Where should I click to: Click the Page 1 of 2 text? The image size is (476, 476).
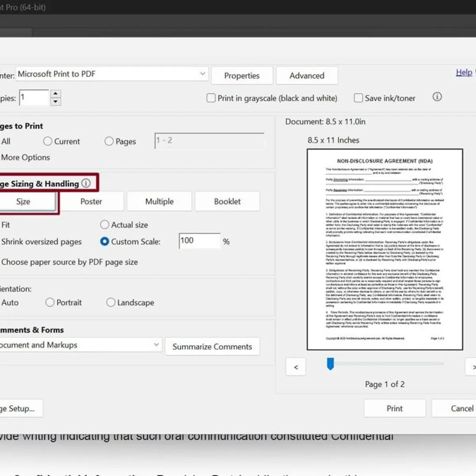coord(385,384)
